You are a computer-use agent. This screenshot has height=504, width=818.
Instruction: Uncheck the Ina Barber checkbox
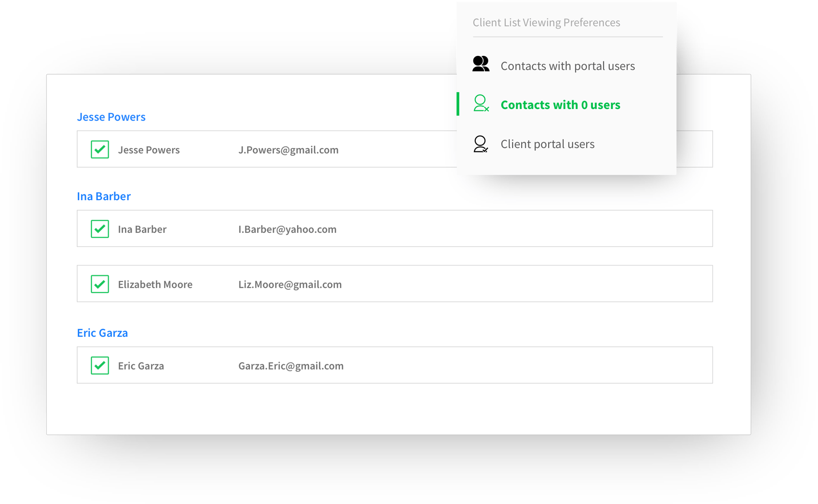[100, 229]
